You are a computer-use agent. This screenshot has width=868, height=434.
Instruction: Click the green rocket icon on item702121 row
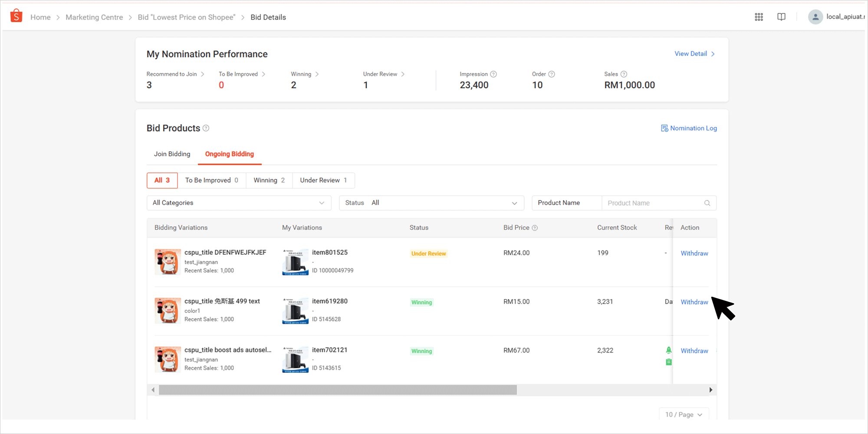point(669,350)
